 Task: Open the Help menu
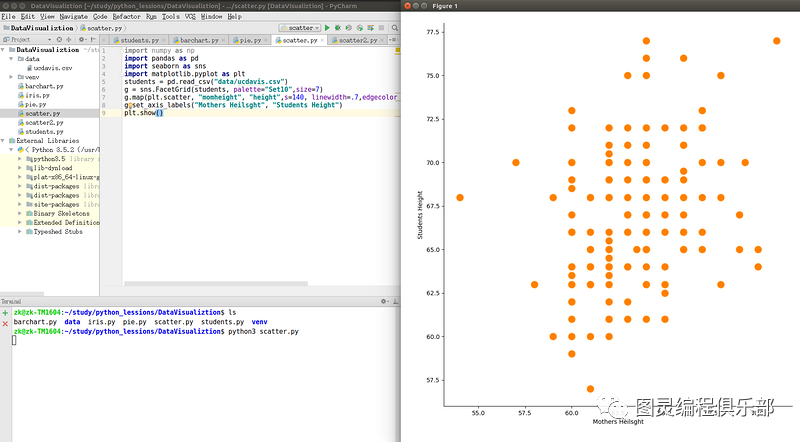coord(235,16)
